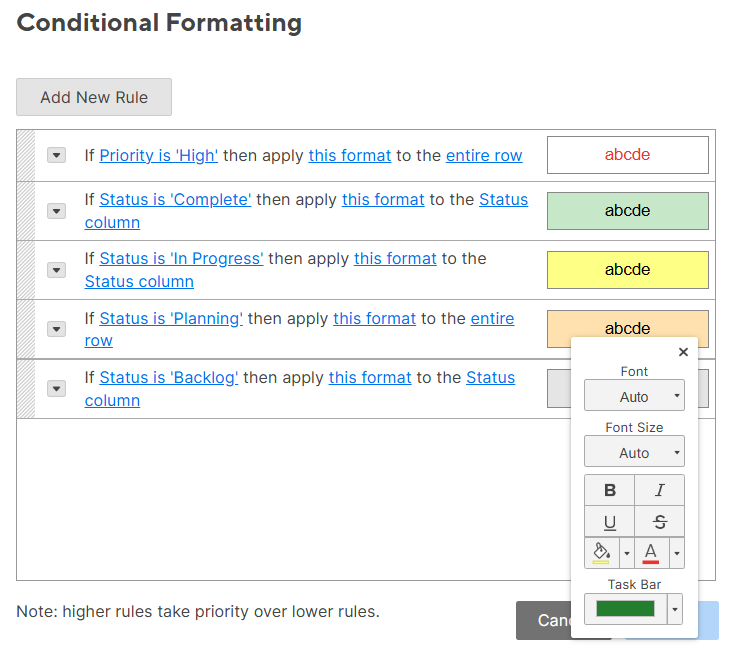The height and width of the screenshot is (655, 729).
Task: Click the font color 'A' icon
Action: [x=651, y=552]
